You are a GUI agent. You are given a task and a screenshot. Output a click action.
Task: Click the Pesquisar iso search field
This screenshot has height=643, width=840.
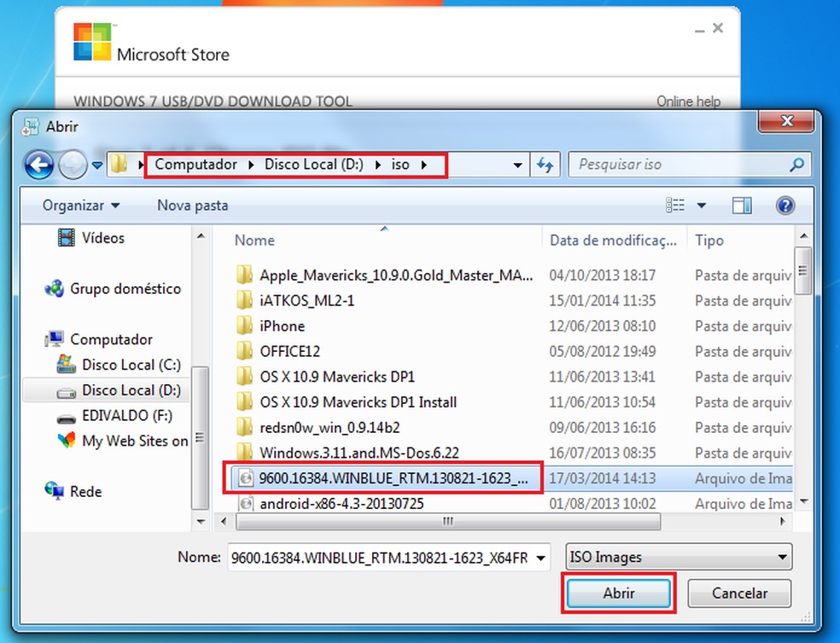point(680,165)
